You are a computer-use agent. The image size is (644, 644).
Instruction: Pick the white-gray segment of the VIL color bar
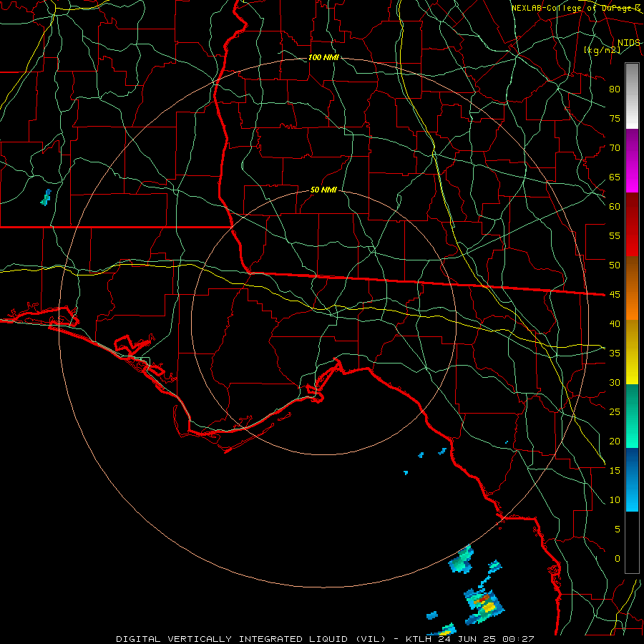(632, 96)
